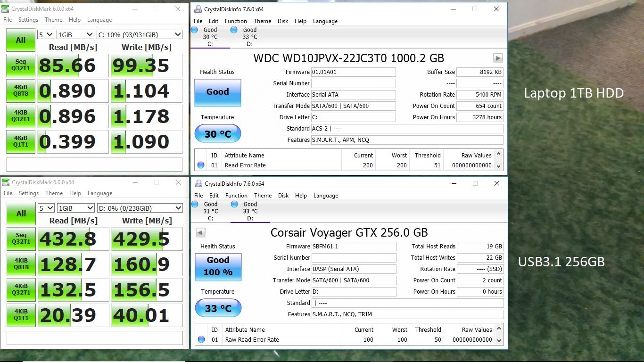
Task: Open Disk menu in top CrystalDiskInfo
Action: [x=283, y=21]
